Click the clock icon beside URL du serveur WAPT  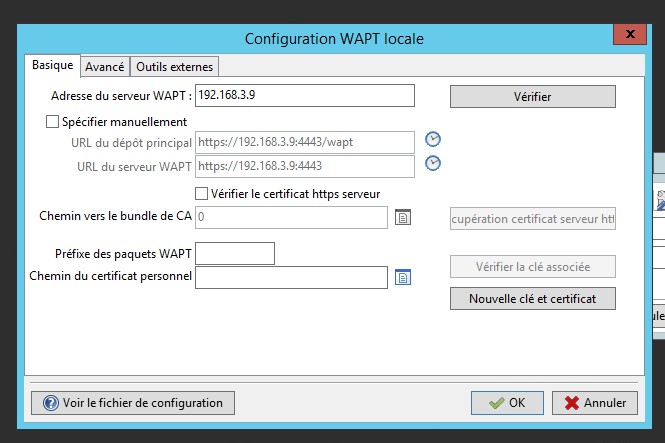click(433, 164)
